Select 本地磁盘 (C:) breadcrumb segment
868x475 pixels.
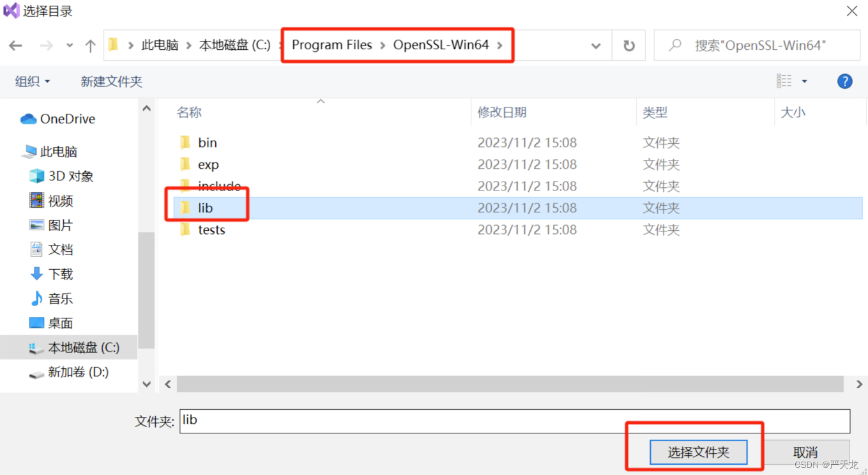pos(234,45)
